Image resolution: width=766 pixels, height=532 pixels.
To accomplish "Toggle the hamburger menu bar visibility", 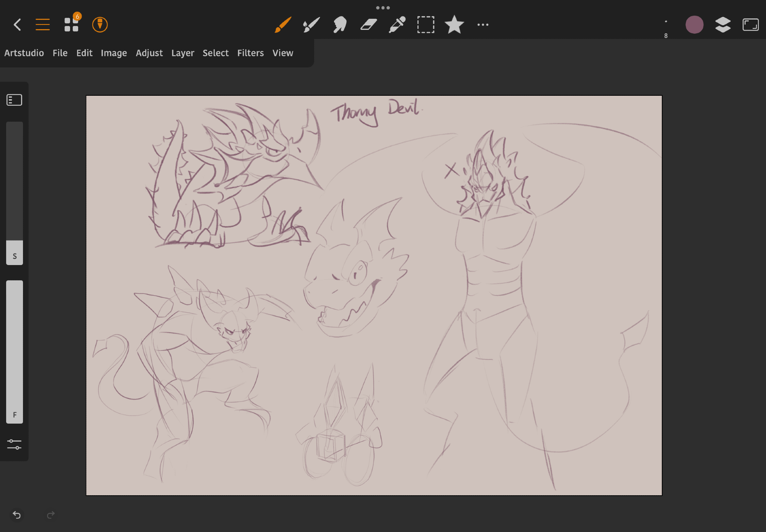I will [x=43, y=25].
